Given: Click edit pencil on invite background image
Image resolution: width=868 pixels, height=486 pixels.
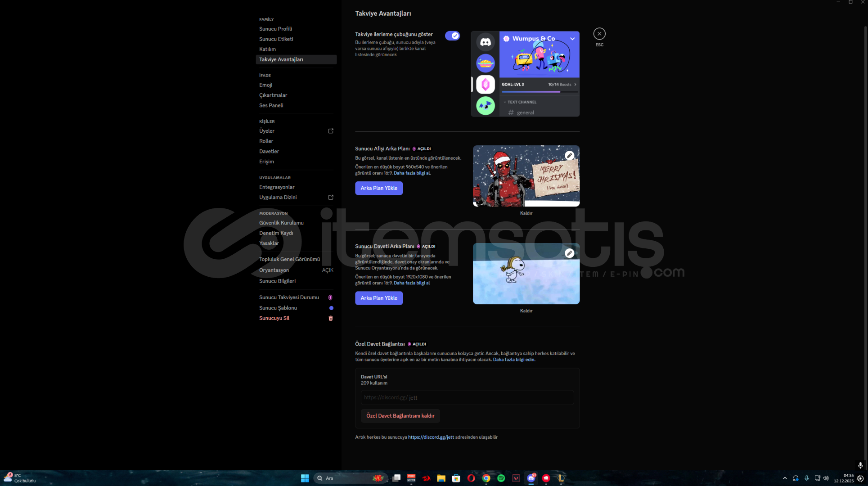Looking at the screenshot, I should point(569,253).
